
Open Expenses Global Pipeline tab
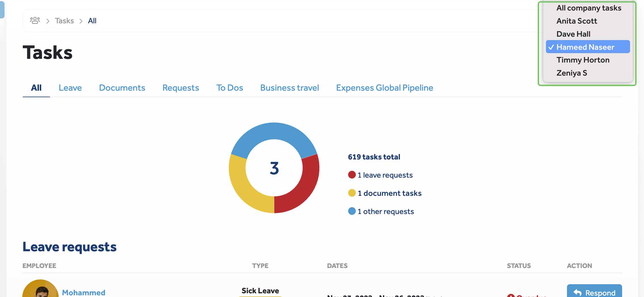click(x=384, y=88)
